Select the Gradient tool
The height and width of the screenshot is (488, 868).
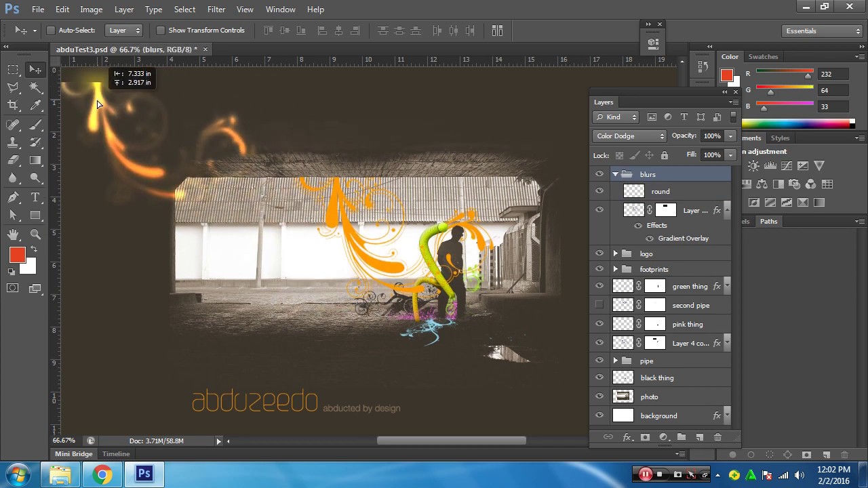tap(35, 160)
